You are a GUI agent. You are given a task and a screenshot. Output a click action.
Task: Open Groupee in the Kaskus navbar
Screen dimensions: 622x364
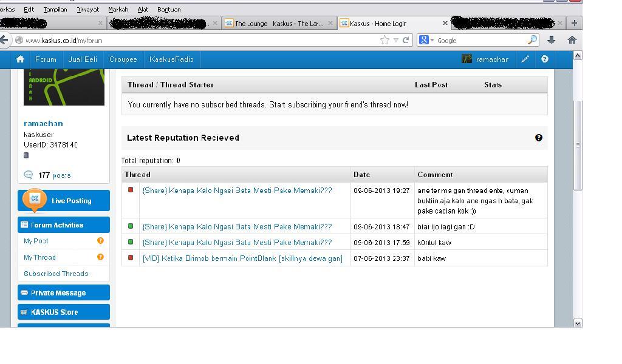pos(123,59)
